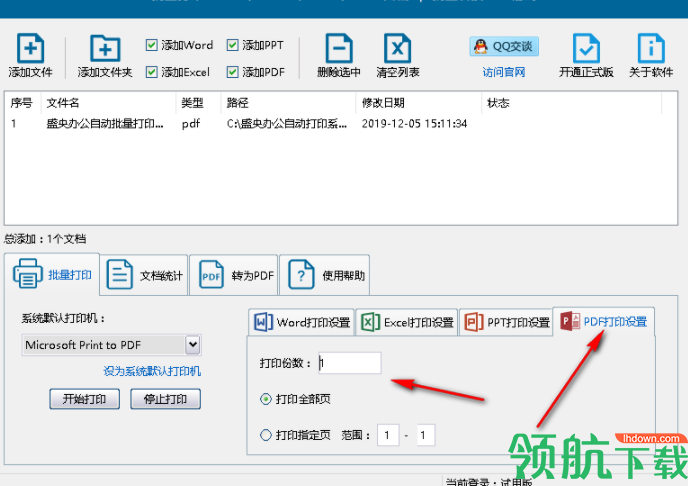Switch to Word打印设置 tab

pos(301,322)
